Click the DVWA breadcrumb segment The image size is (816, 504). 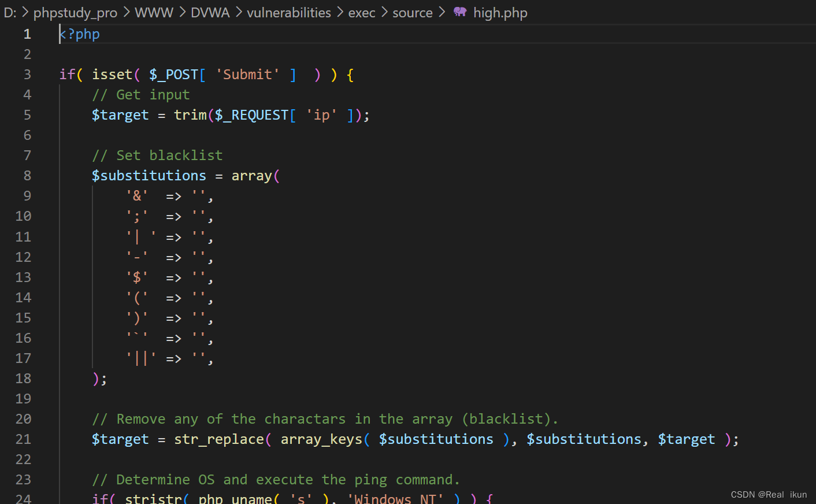click(210, 13)
